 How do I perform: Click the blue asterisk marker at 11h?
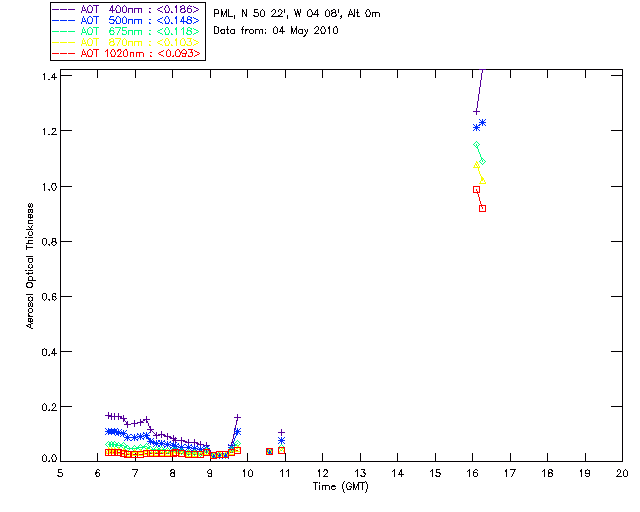(281, 441)
